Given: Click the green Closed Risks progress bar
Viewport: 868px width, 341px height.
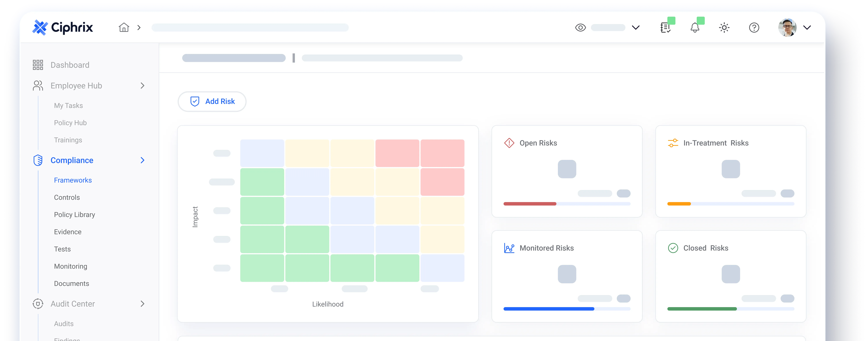Looking at the screenshot, I should (702, 309).
